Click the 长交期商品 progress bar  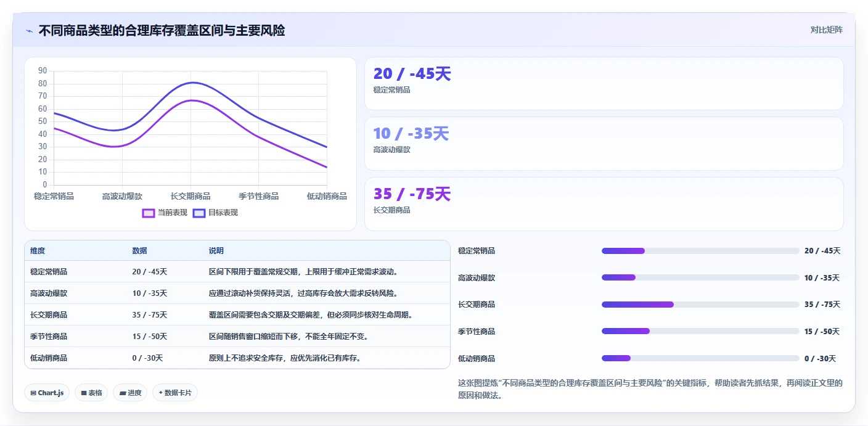coord(700,305)
